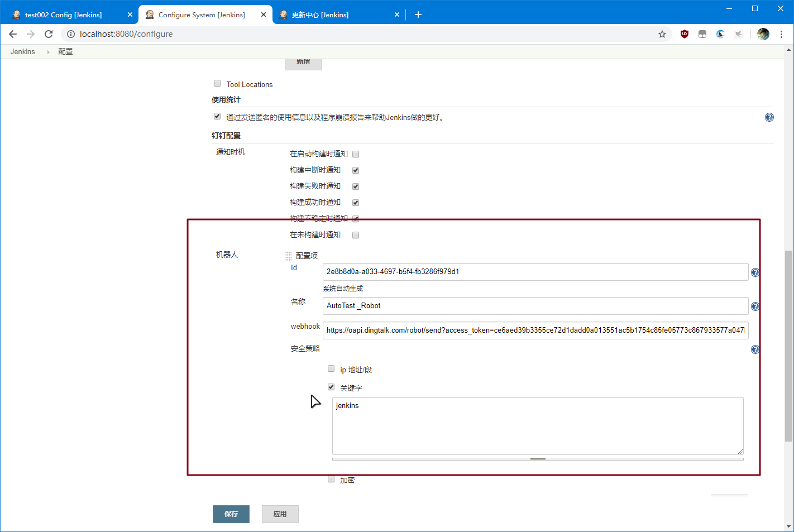The image size is (794, 532).
Task: Click the address bar URL
Action: click(x=126, y=34)
